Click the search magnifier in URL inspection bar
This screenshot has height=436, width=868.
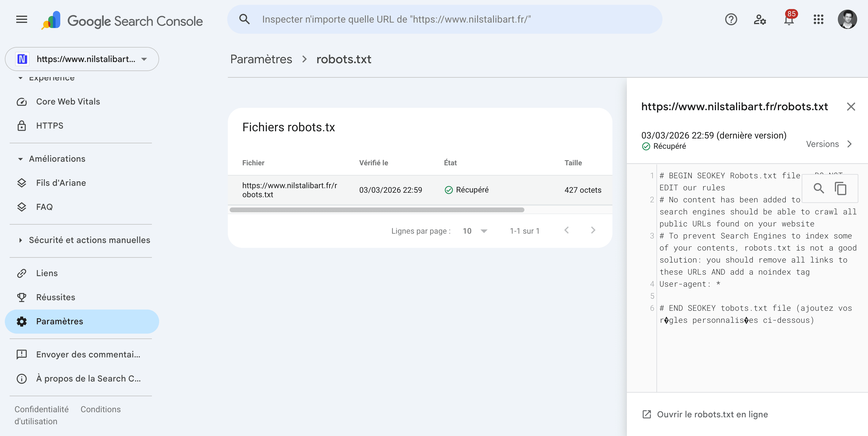[x=244, y=19]
